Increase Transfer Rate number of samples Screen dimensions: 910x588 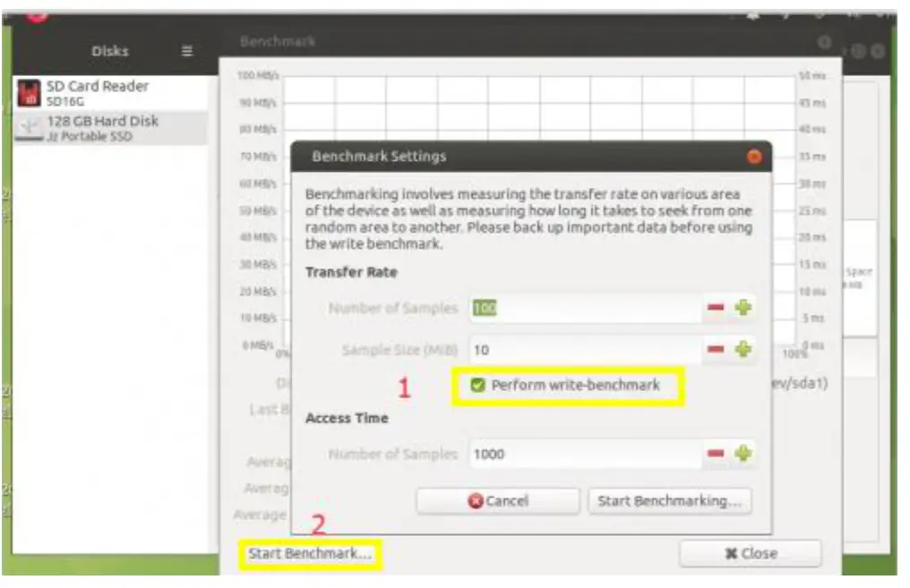coord(743,307)
